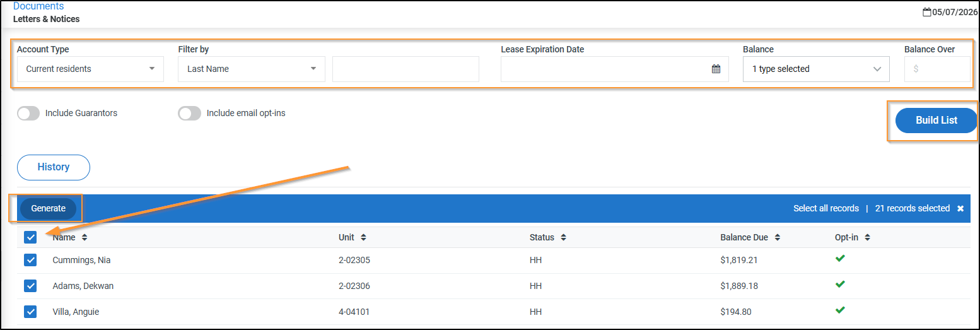This screenshot has height=330, width=980.
Task: Sort by Status column arrows
Action: point(563,238)
